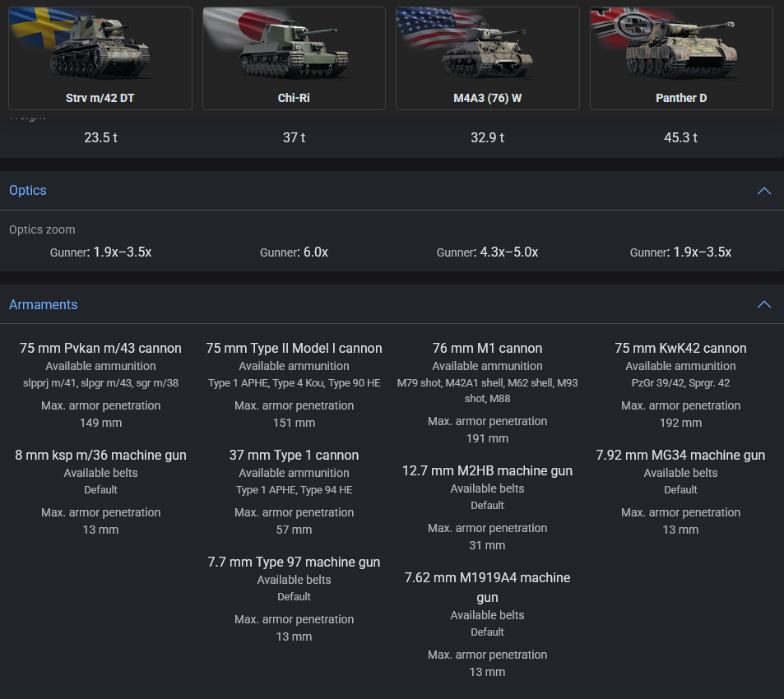Click the American flag icon
The width and height of the screenshot is (784, 699).
pos(425,26)
